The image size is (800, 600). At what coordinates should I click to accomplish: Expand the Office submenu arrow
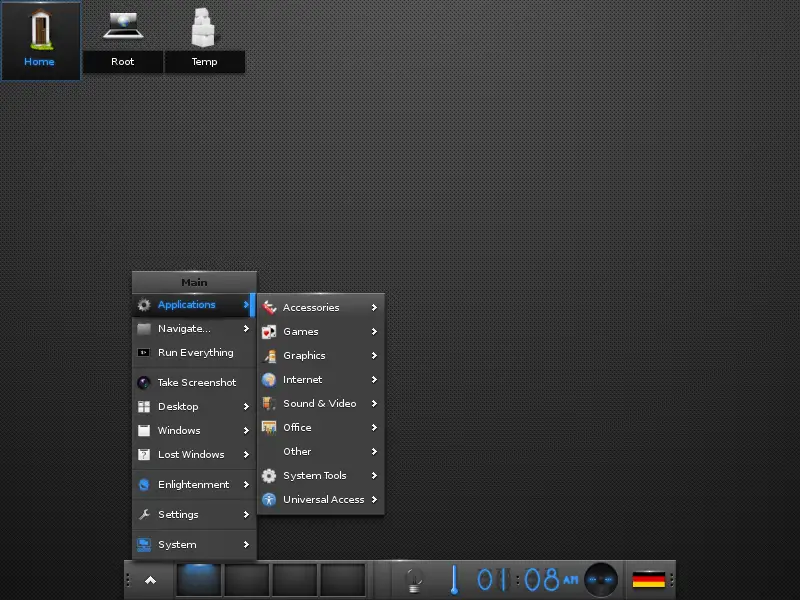point(374,428)
